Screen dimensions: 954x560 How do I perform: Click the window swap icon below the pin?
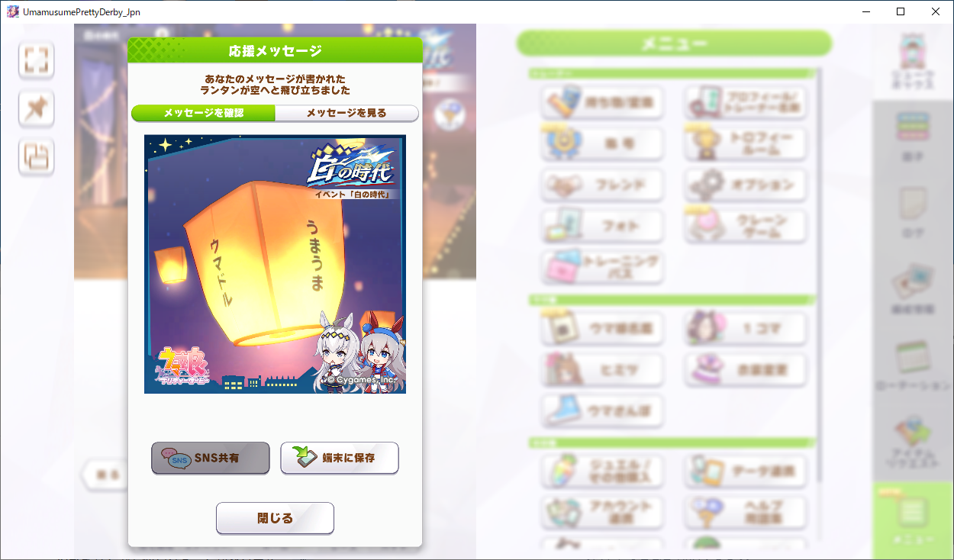click(x=36, y=158)
